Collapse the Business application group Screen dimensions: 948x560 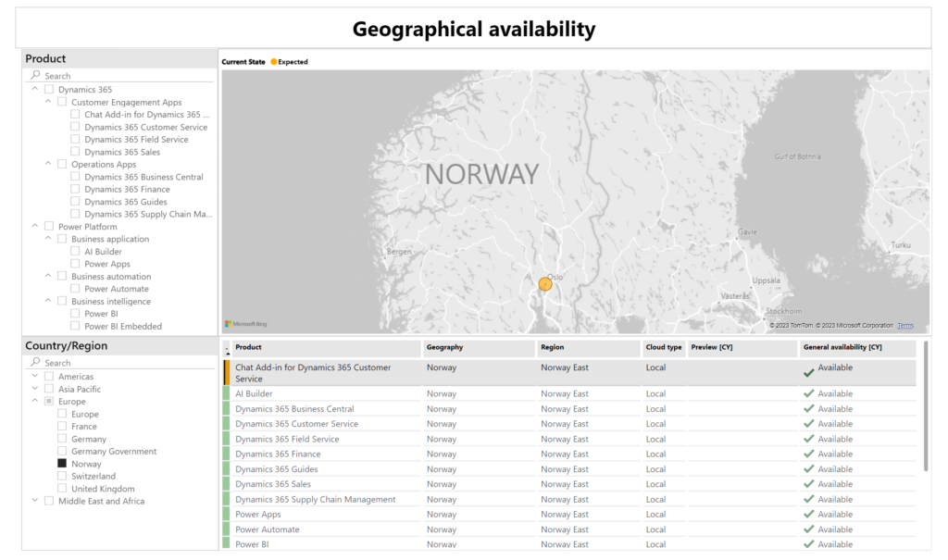point(48,238)
